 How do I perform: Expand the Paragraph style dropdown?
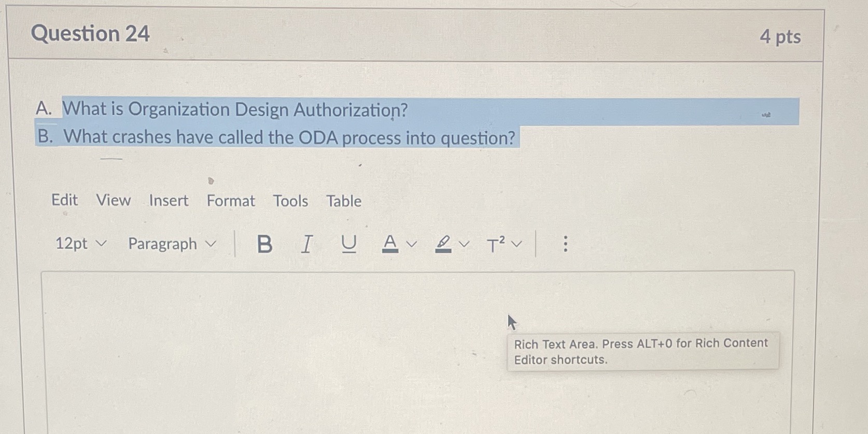[171, 244]
